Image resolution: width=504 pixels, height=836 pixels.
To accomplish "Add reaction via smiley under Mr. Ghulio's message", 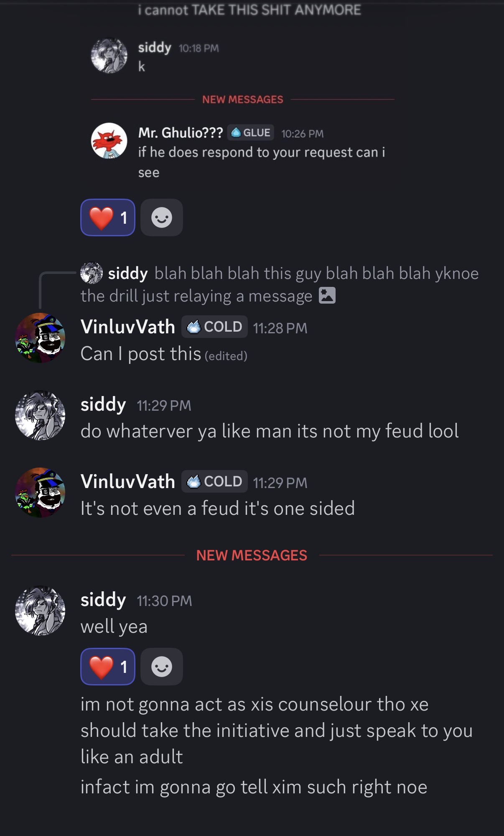I will tap(162, 217).
